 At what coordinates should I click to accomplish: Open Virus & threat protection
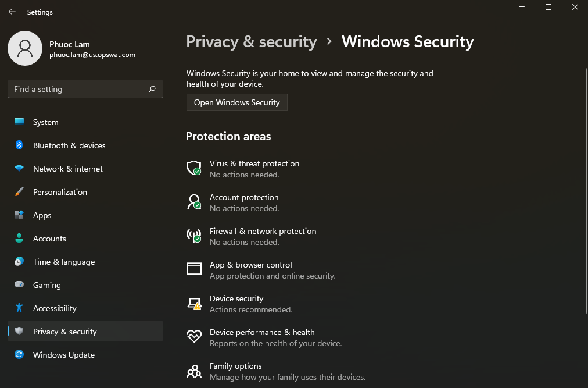pyautogui.click(x=243, y=169)
